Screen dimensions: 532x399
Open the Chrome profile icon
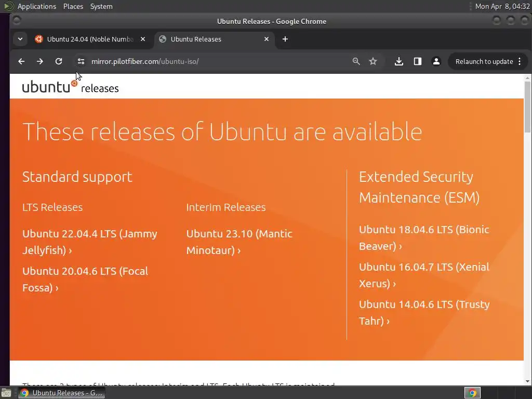coord(436,61)
